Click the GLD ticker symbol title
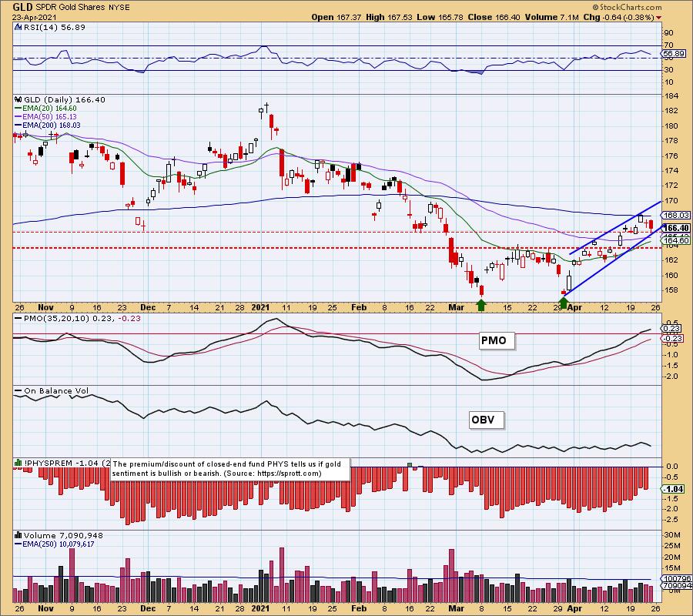The image size is (693, 616). (x=22, y=7)
